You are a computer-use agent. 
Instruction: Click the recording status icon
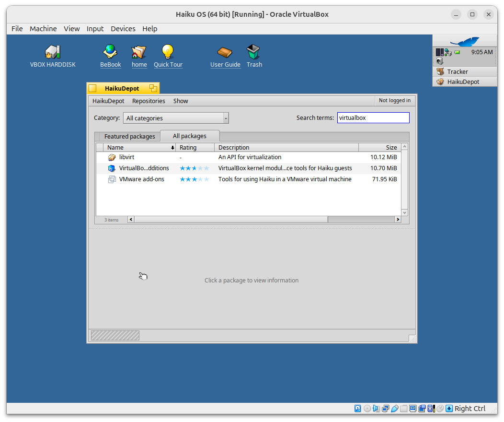[x=422, y=409]
